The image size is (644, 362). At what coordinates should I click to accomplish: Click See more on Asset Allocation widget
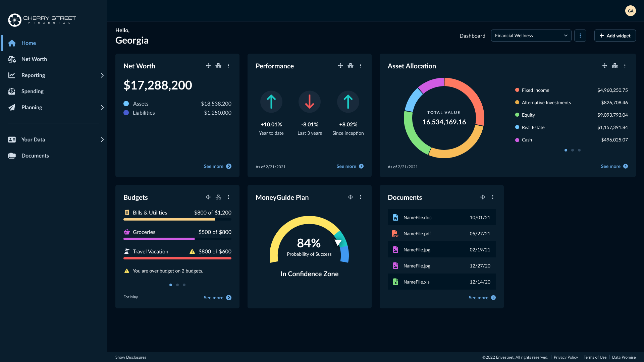click(x=614, y=166)
